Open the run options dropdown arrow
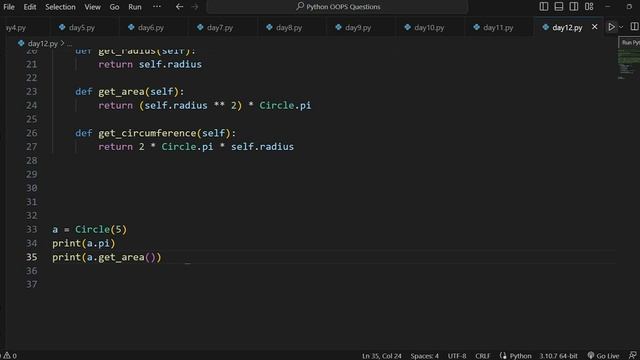This screenshot has height=360, width=640. click(x=621, y=27)
